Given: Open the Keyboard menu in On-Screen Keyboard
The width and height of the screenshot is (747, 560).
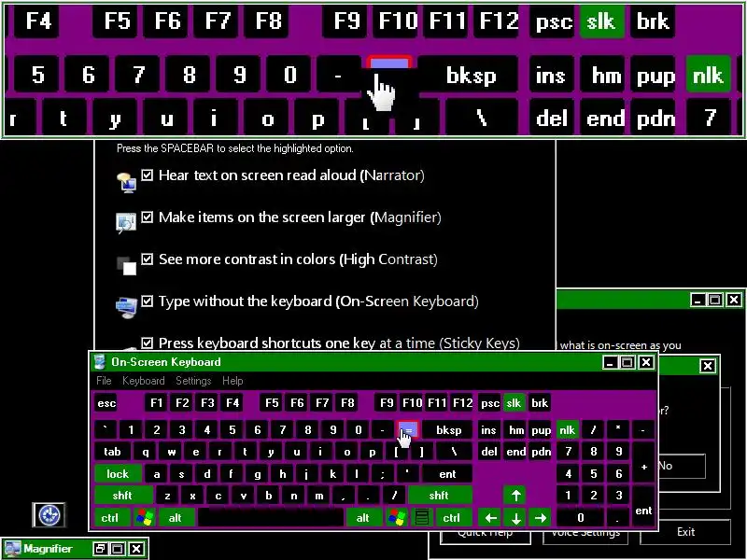Looking at the screenshot, I should coord(144,381).
